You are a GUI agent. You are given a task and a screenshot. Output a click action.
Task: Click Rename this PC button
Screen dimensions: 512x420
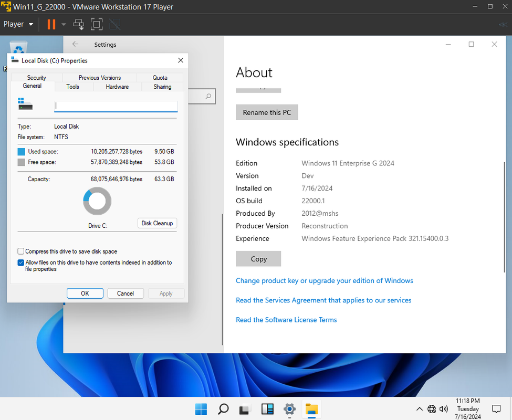[267, 112]
